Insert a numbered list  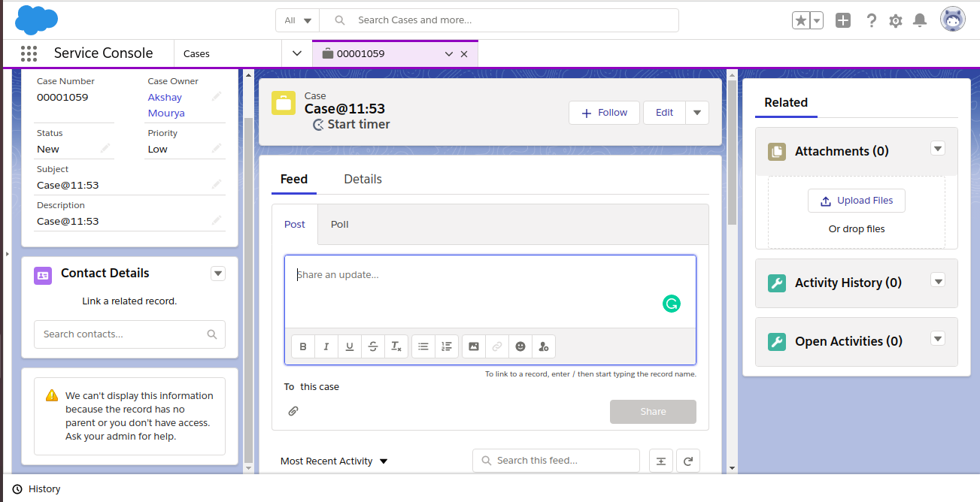tap(447, 346)
